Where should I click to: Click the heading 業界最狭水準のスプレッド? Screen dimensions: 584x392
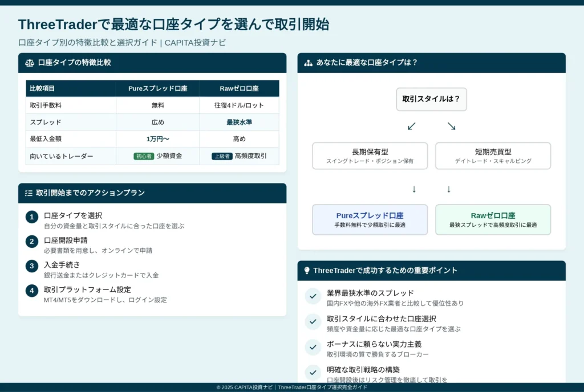pos(371,293)
